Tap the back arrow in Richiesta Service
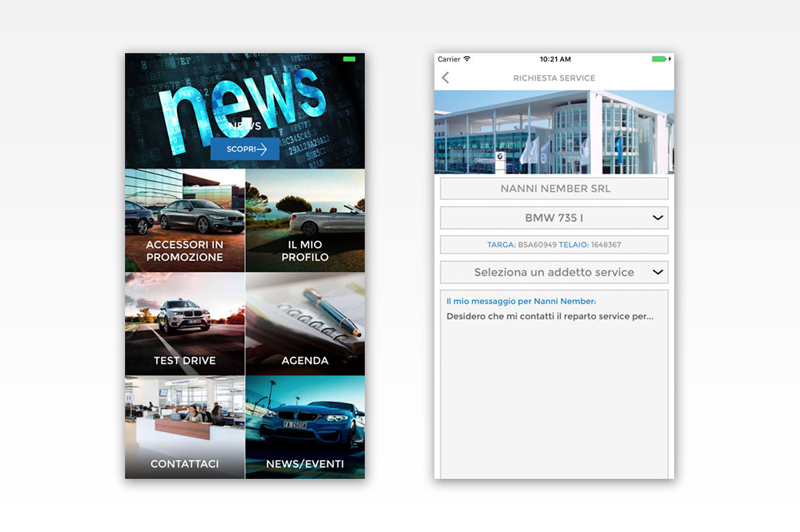 point(445,77)
